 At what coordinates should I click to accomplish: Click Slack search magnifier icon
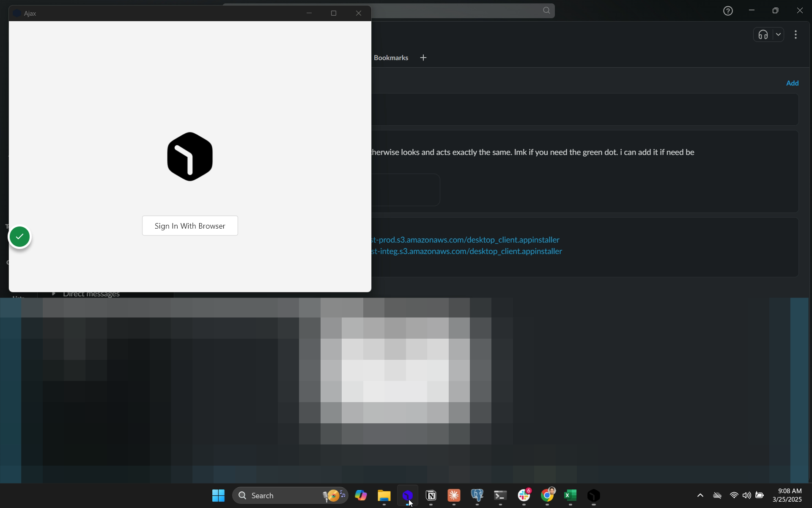click(x=546, y=11)
